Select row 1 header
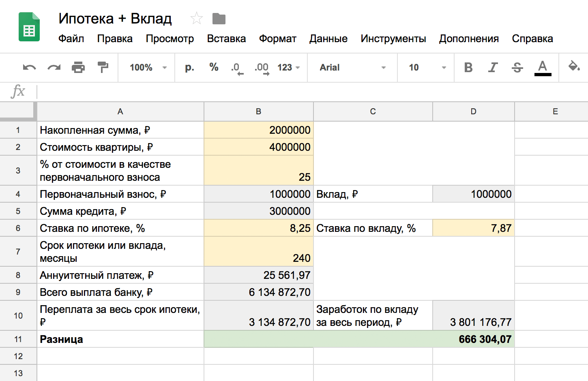Image resolution: width=588 pixels, height=381 pixels. pyautogui.click(x=18, y=130)
